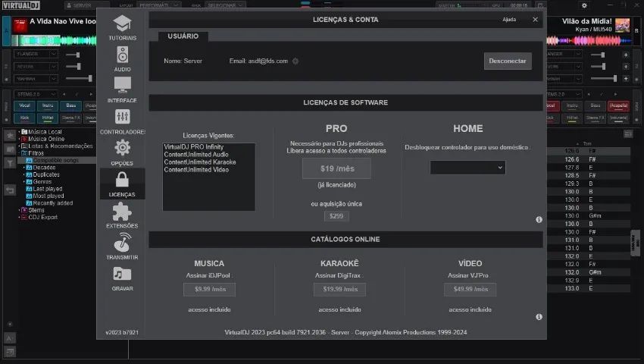
Task: Select the USUÁRIO tab
Action: click(x=183, y=36)
